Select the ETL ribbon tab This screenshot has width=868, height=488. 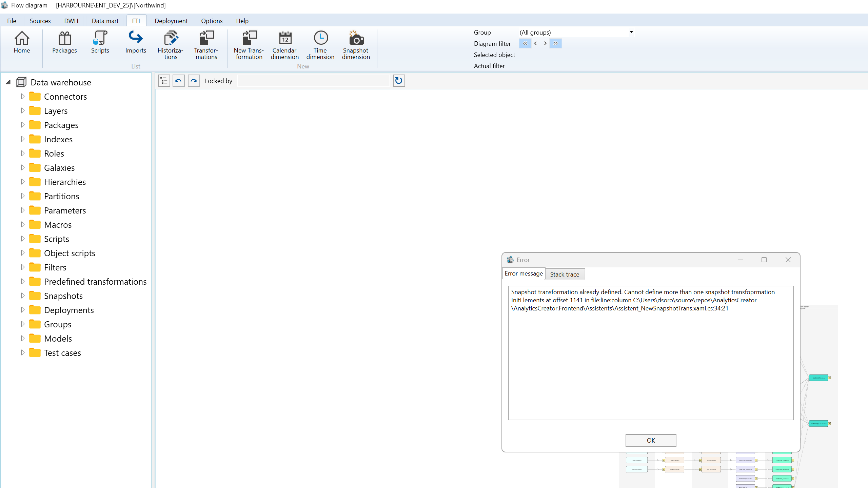pos(137,21)
